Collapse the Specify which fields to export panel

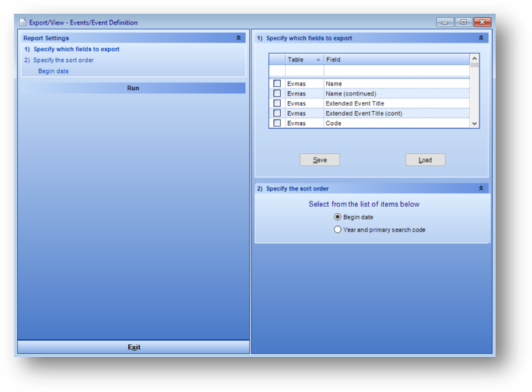click(480, 38)
